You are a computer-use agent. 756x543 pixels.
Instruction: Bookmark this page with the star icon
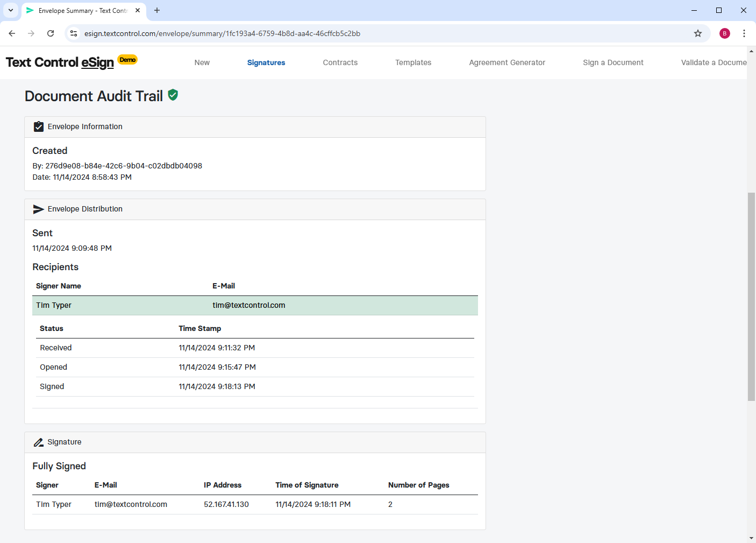(x=698, y=33)
